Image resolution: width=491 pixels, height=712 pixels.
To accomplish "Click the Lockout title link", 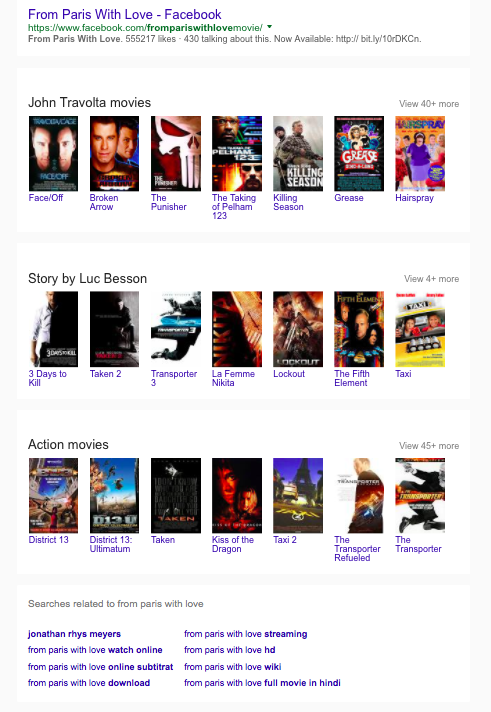I will [x=289, y=374].
